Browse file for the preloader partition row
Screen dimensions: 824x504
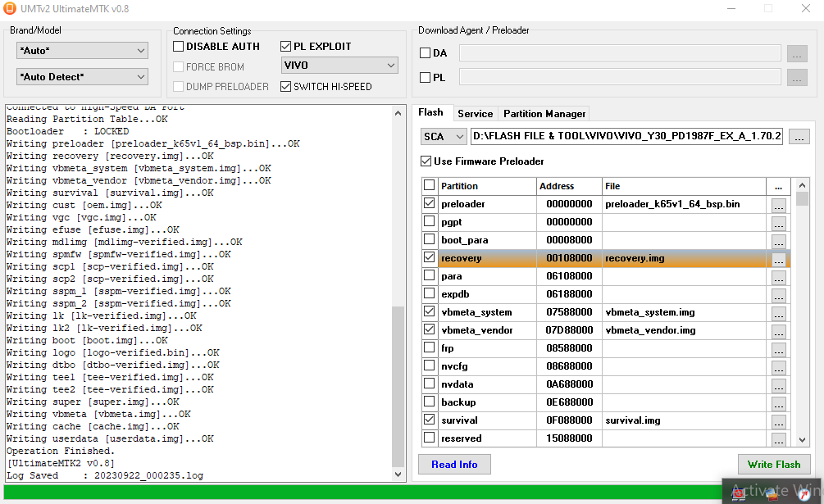pyautogui.click(x=778, y=204)
